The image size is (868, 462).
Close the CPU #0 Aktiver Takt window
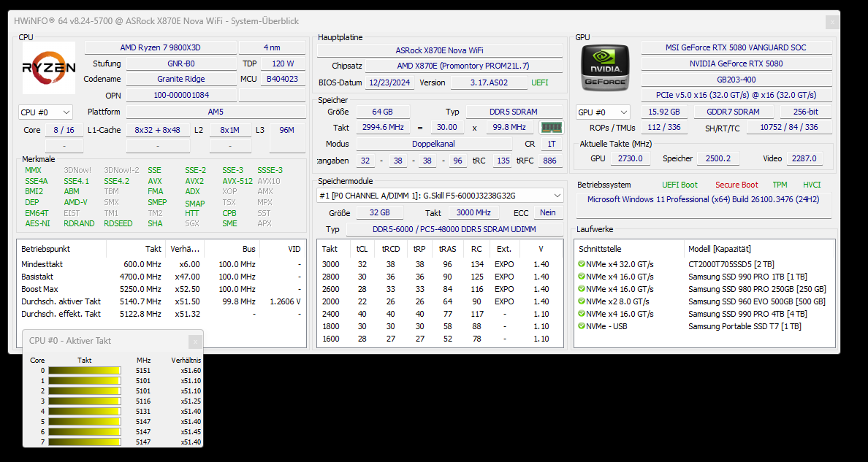pyautogui.click(x=194, y=342)
